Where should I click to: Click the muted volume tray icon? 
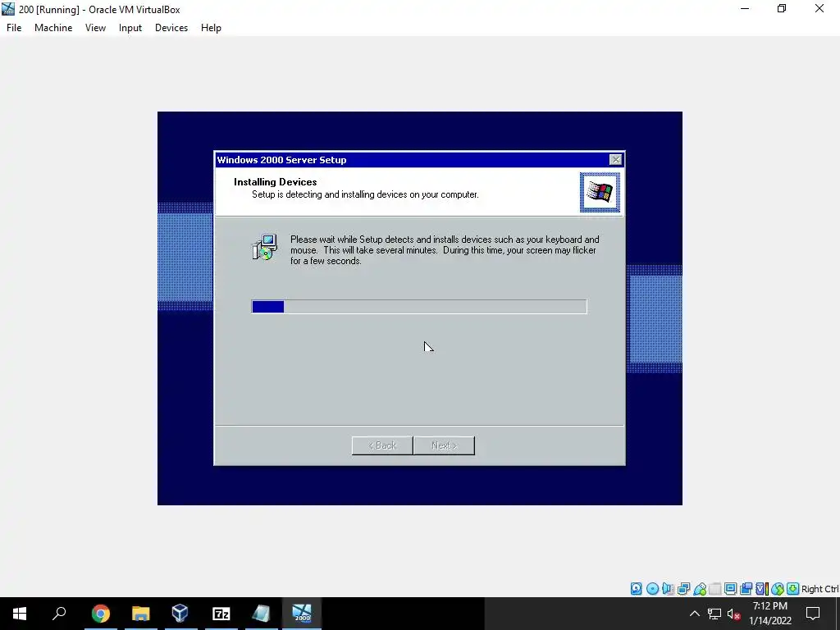(x=734, y=614)
